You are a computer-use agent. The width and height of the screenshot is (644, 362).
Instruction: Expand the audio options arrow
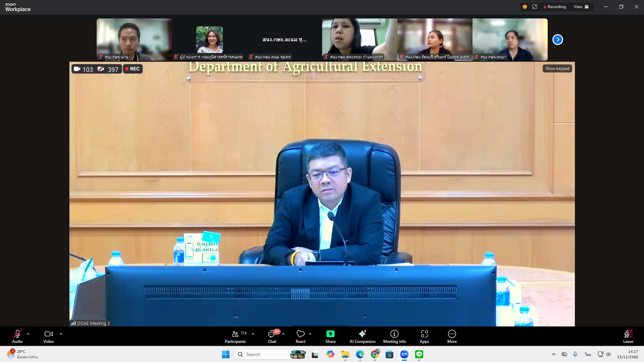pos(28,334)
